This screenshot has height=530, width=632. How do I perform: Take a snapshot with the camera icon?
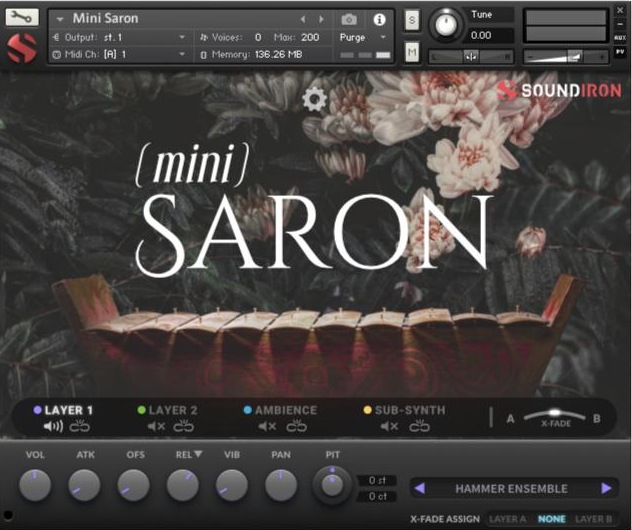[x=349, y=19]
